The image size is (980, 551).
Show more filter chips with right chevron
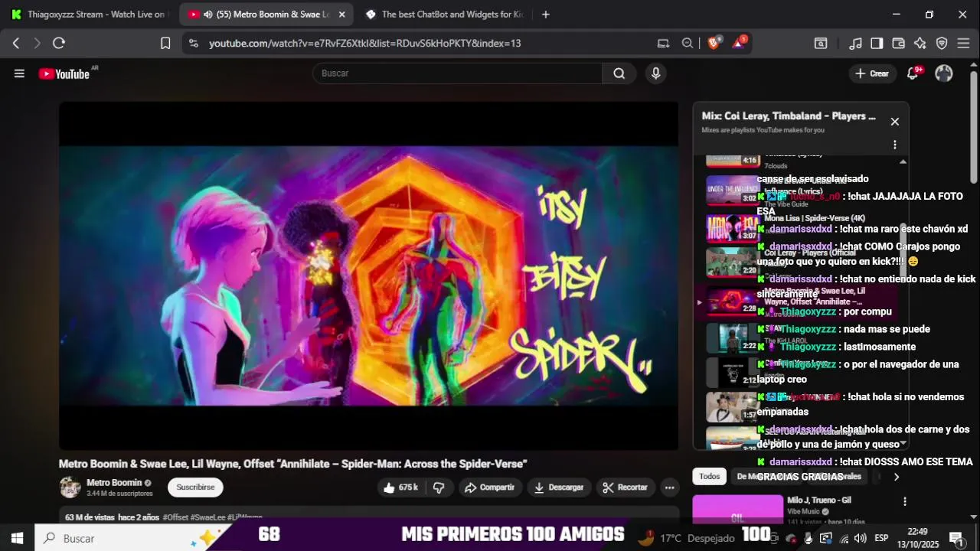coord(897,477)
